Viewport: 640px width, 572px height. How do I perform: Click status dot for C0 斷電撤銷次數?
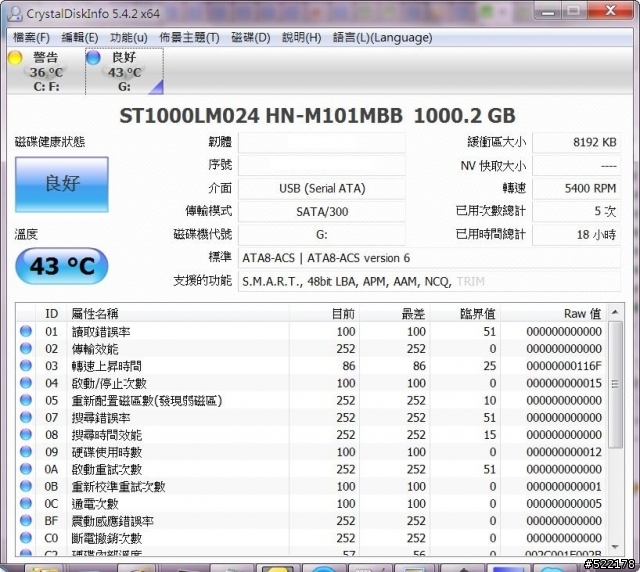pos(26,538)
